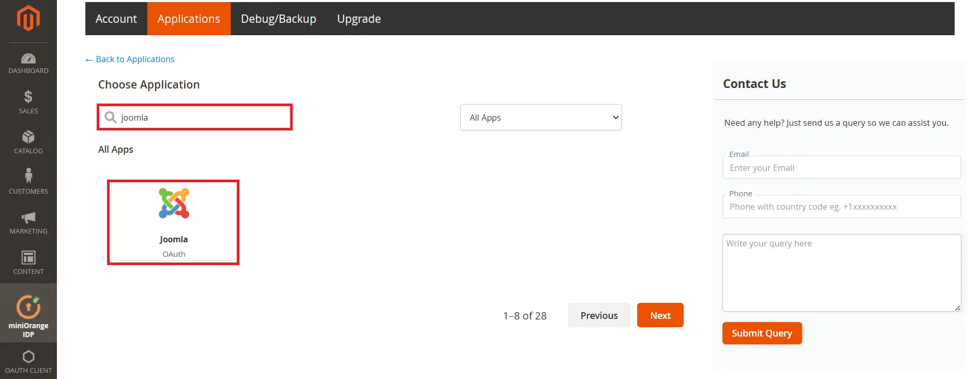The image size is (980, 379).
Task: Expand the All Apps filter dropdown
Action: pyautogui.click(x=541, y=118)
